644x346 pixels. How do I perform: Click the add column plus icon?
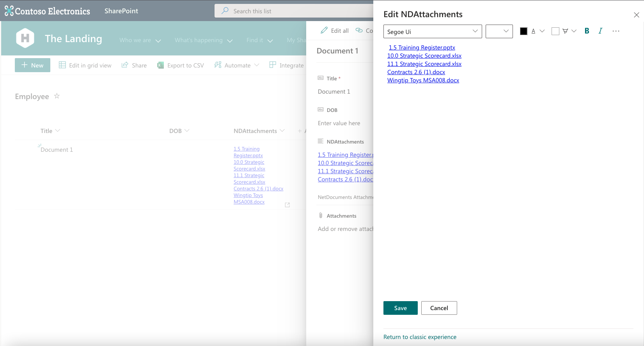[300, 131]
